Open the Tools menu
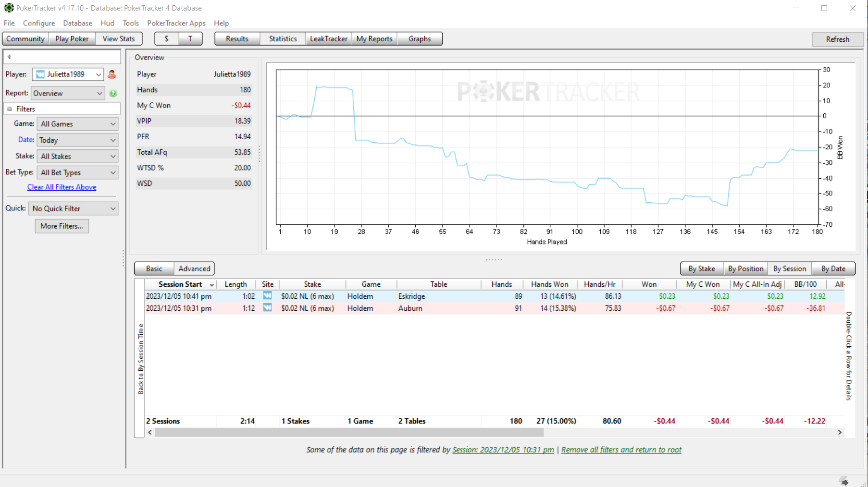The height and width of the screenshot is (487, 868). pos(131,23)
